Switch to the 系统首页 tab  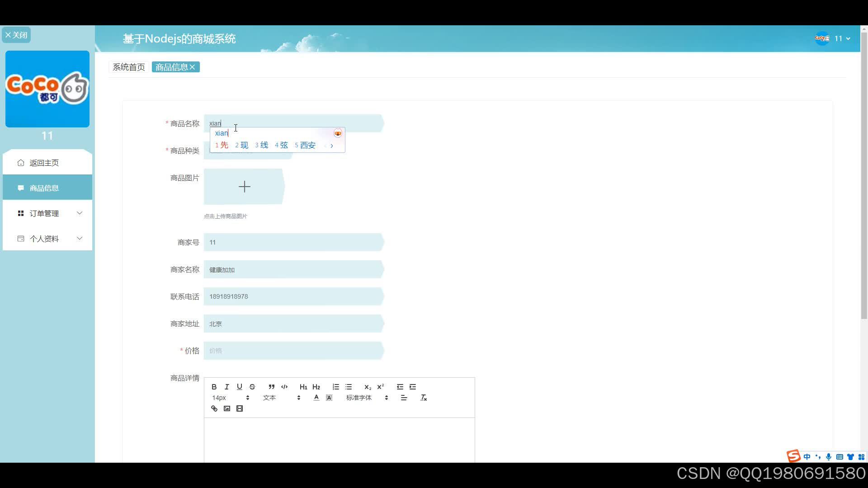(129, 67)
